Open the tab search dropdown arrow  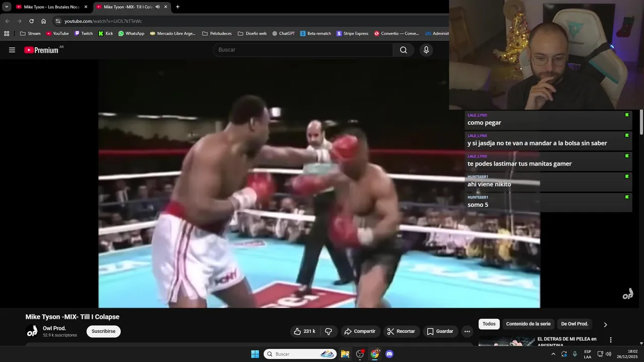[x=7, y=7]
